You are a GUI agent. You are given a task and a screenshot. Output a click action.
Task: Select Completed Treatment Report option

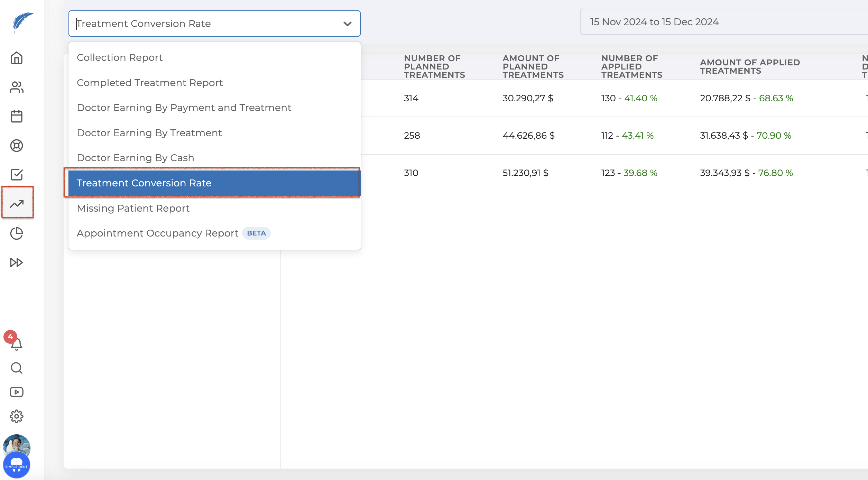pos(150,83)
